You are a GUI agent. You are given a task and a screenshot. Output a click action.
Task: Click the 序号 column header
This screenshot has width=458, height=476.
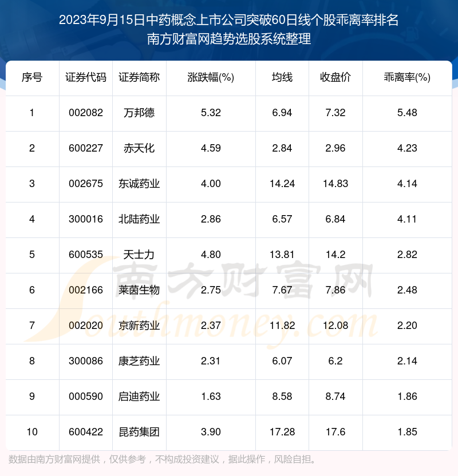click(32, 77)
